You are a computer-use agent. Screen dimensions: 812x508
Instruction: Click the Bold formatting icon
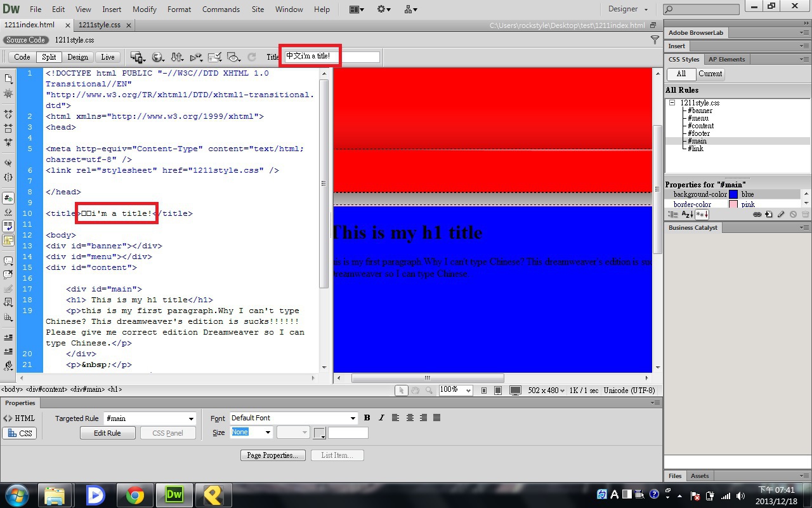367,418
